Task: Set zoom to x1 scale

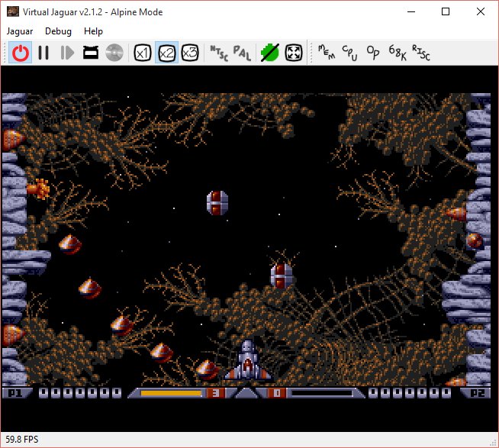Action: pyautogui.click(x=143, y=53)
